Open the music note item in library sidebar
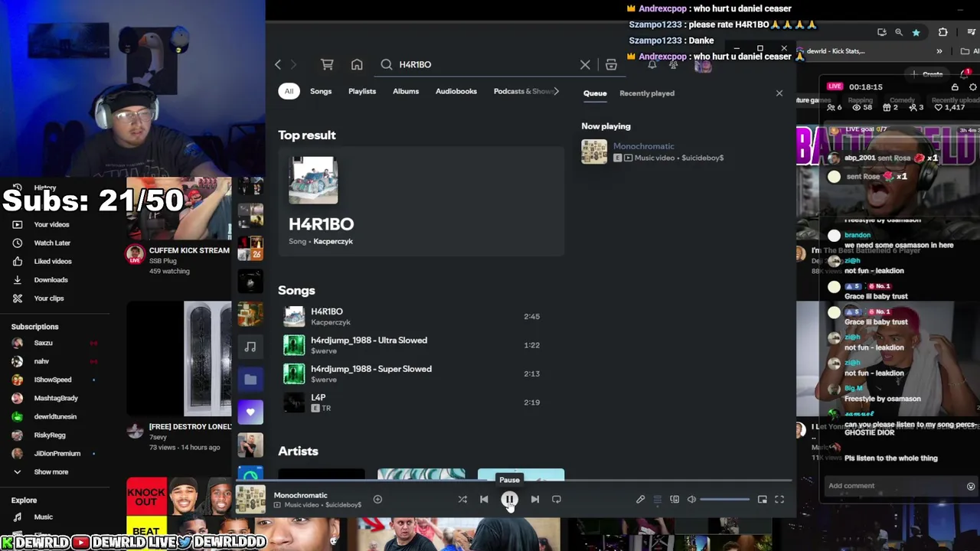This screenshot has width=980, height=551. coord(250,347)
